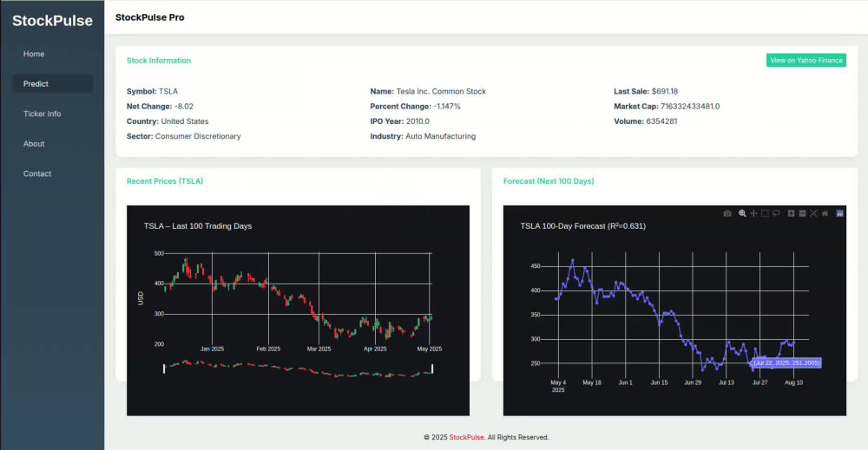The image size is (868, 450).
Task: Click the Jun 15 axis label on forecast
Action: point(659,382)
